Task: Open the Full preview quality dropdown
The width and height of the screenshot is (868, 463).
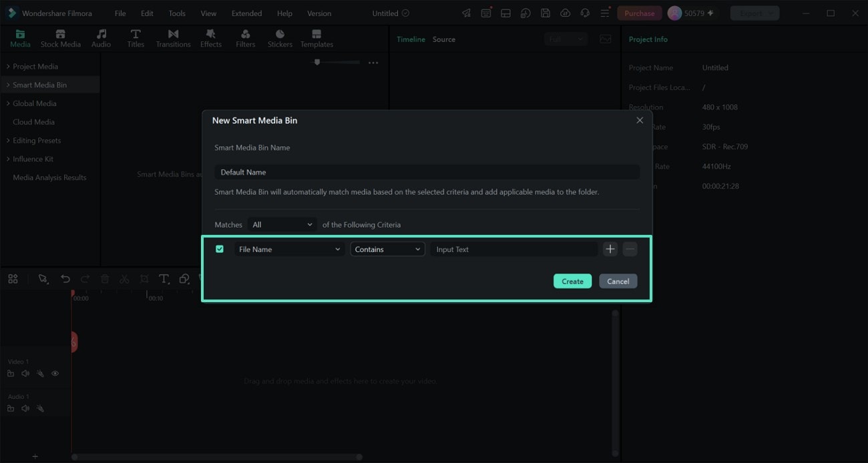Action: [565, 39]
